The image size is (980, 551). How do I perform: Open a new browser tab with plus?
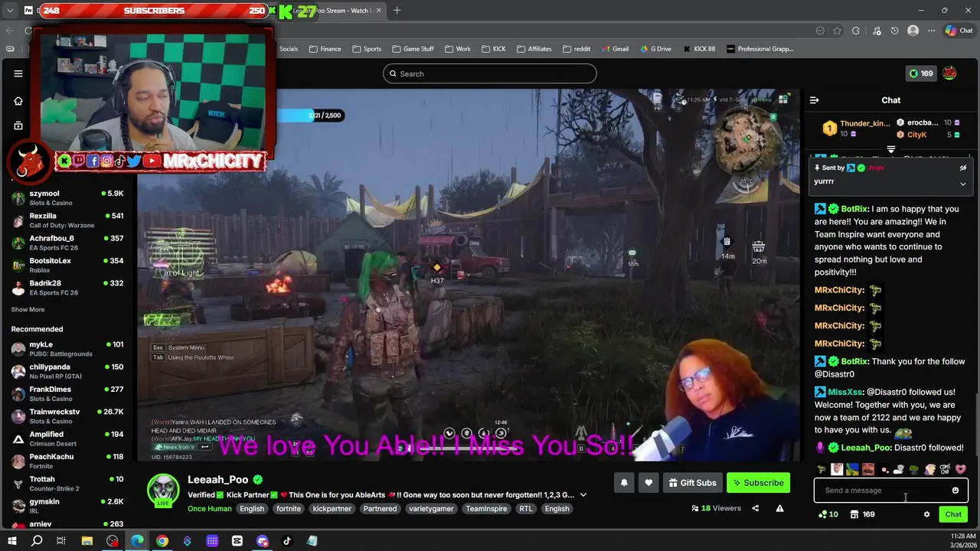397,11
